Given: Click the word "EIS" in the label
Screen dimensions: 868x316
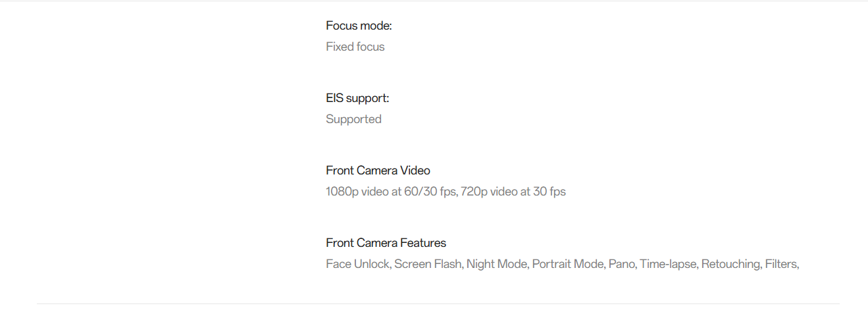Looking at the screenshot, I should 334,98.
